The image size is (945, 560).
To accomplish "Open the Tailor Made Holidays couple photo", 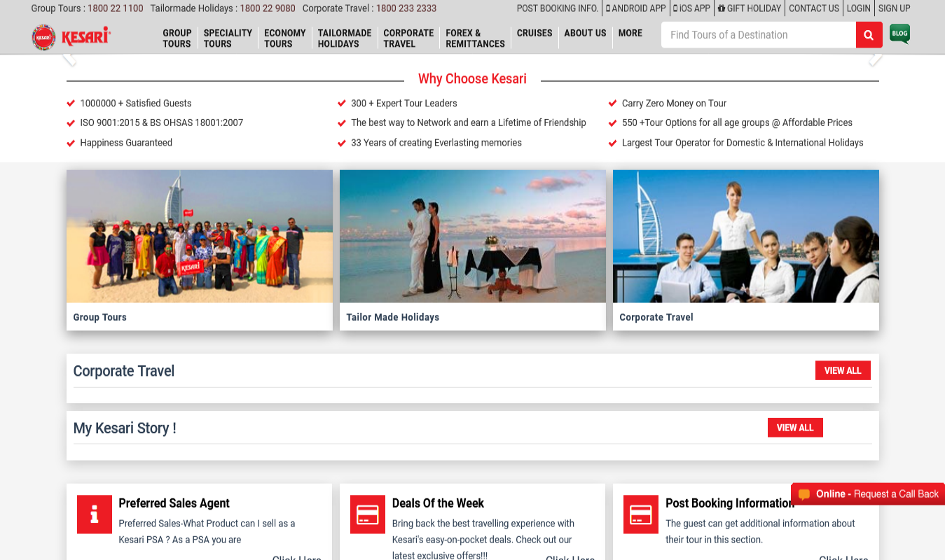I will click(x=473, y=237).
